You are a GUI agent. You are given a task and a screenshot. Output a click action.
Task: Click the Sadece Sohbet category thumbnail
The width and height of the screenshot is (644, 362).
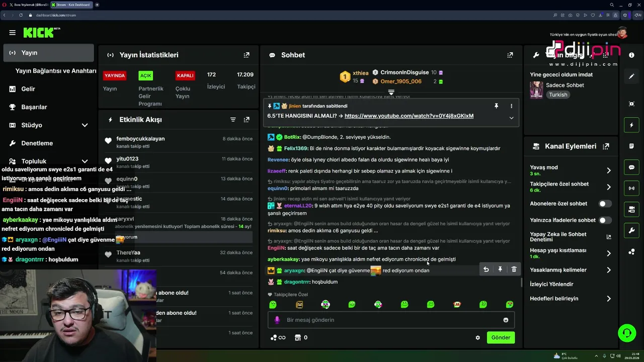pos(536,89)
